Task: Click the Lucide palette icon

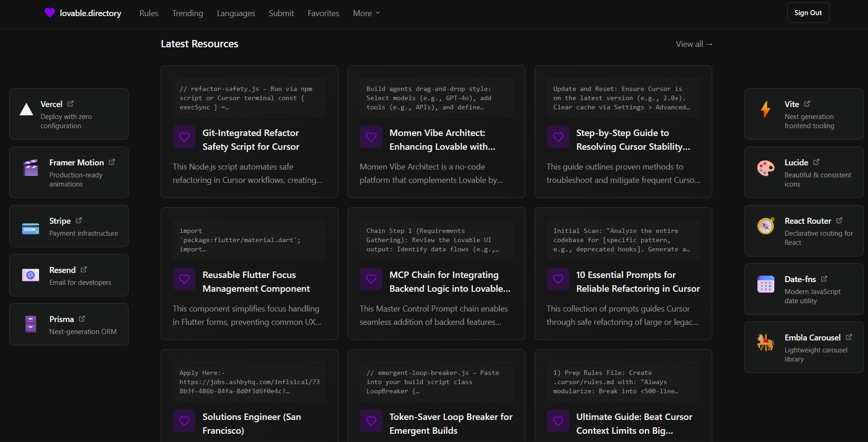Action: (x=766, y=168)
